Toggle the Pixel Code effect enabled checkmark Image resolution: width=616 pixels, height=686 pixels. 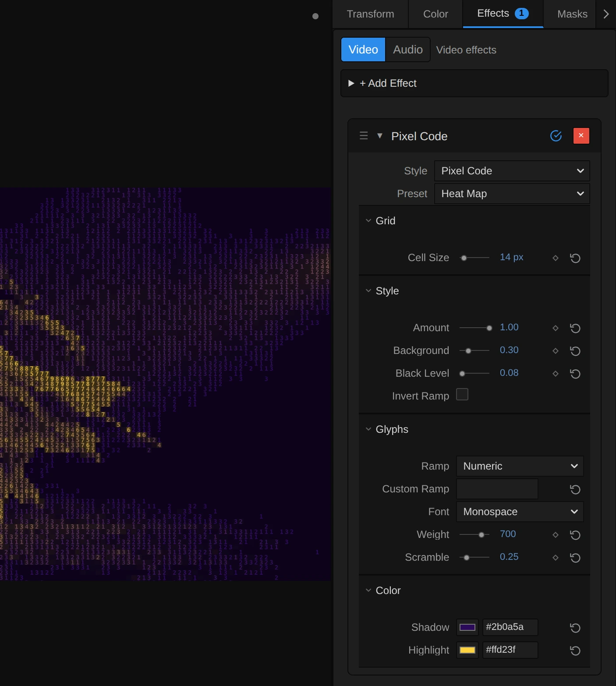click(x=556, y=136)
